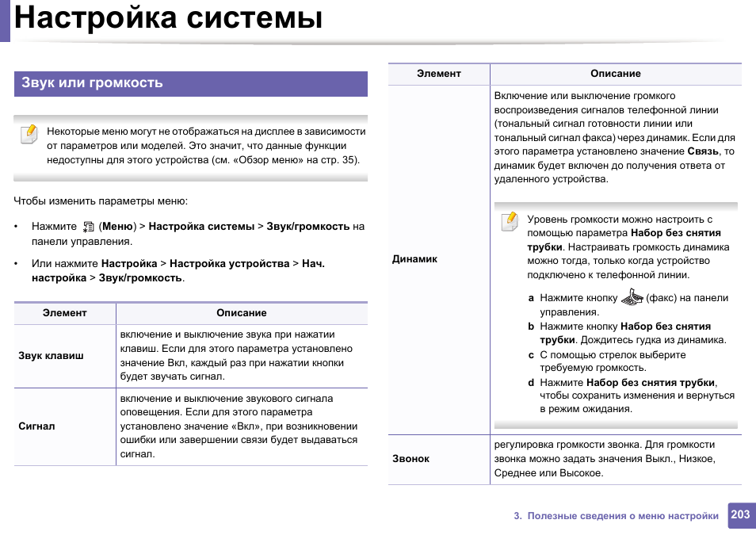
Task: Click the Элемент header in the right table
Action: 438,74
